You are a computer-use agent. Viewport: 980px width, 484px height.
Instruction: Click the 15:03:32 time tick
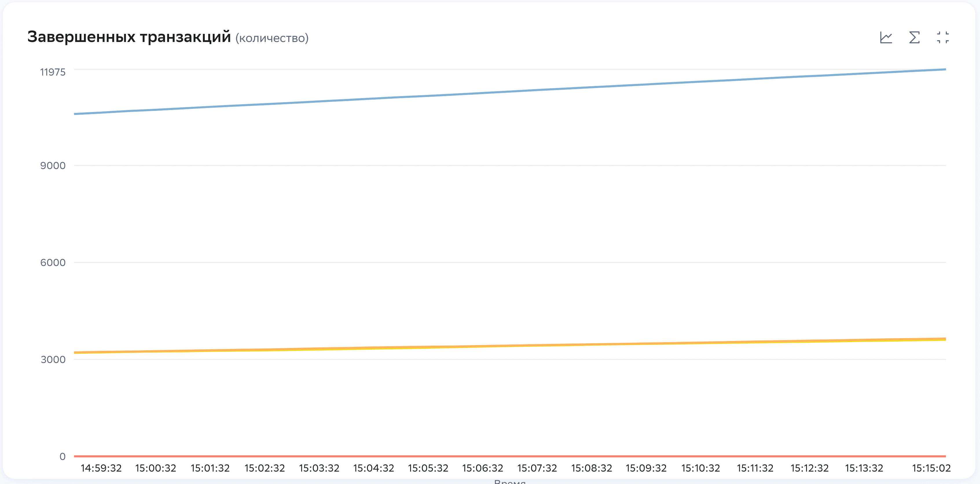pos(319,468)
